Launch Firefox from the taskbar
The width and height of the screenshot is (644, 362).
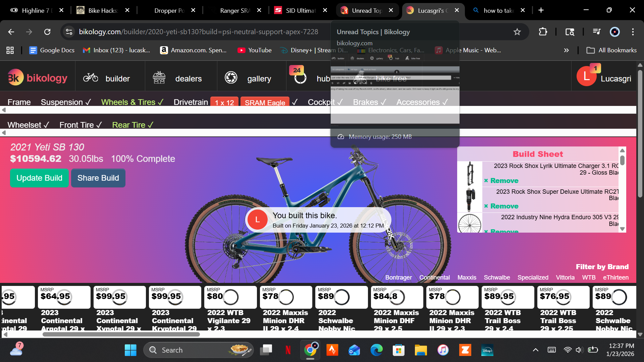[x=332, y=350]
